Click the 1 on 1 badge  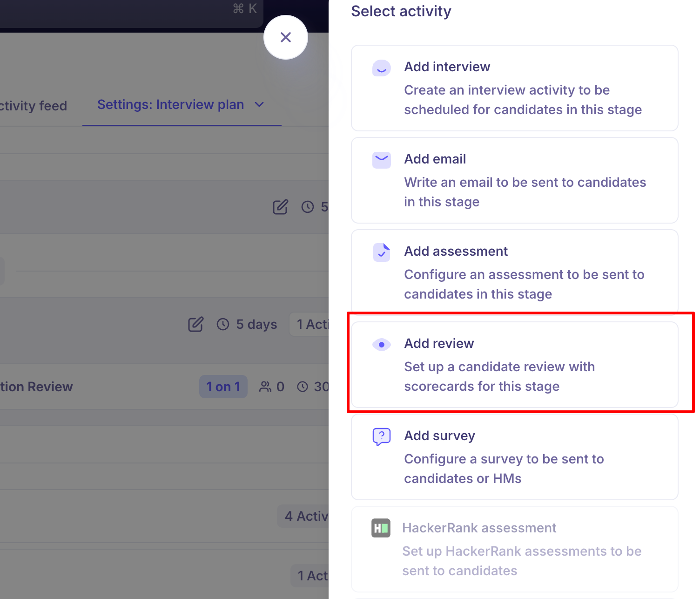pyautogui.click(x=223, y=387)
